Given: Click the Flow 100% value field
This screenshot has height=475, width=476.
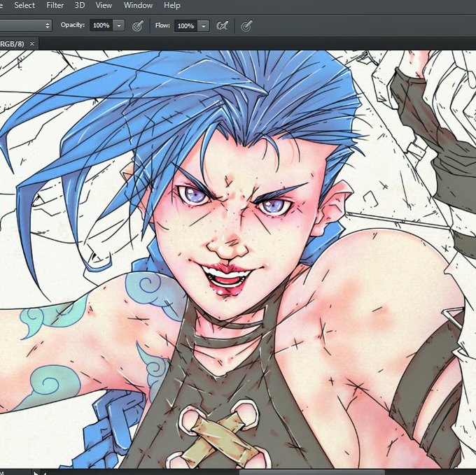Looking at the screenshot, I should [185, 26].
